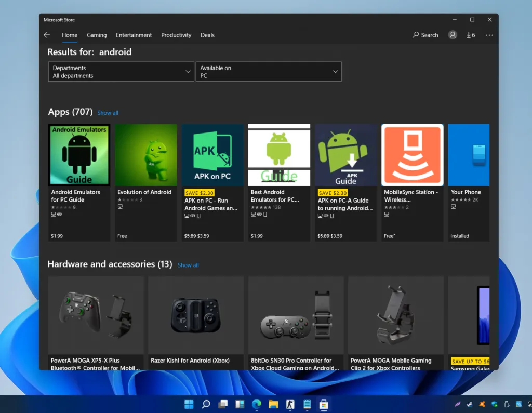
Task: Open the 8bitDo SN30 Pro Controller image
Action: coord(296,315)
